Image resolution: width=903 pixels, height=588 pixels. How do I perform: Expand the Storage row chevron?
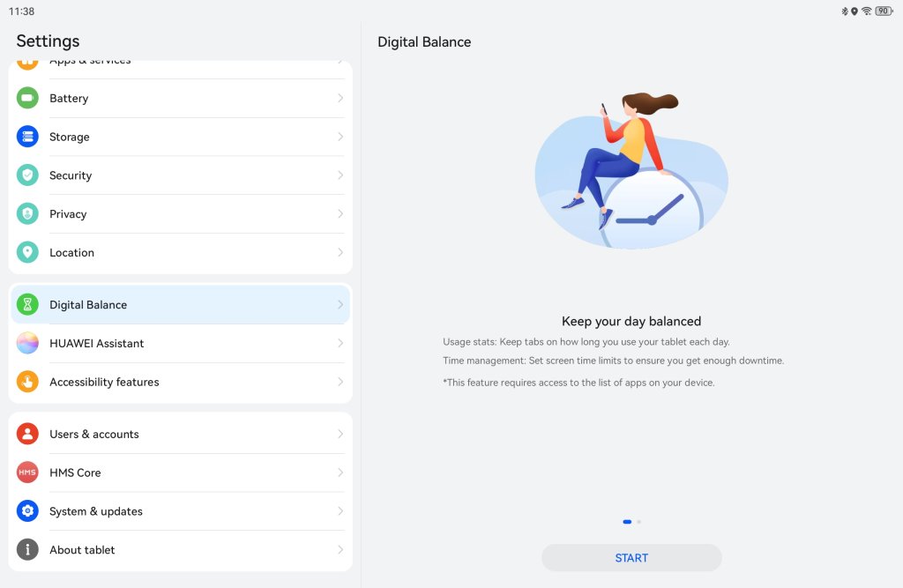pyautogui.click(x=340, y=137)
